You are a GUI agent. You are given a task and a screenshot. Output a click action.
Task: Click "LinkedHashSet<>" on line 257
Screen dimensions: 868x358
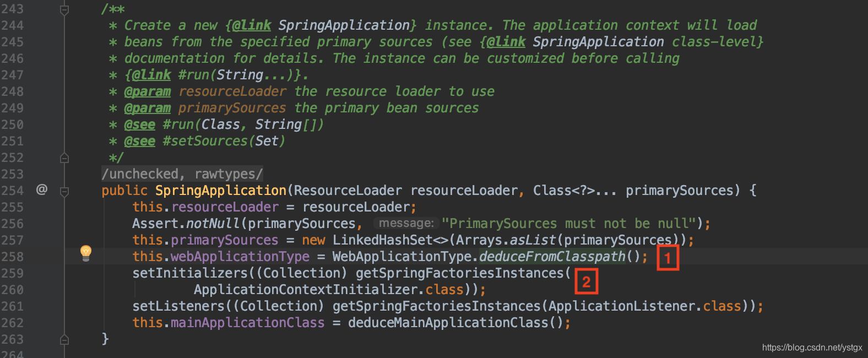(390, 240)
